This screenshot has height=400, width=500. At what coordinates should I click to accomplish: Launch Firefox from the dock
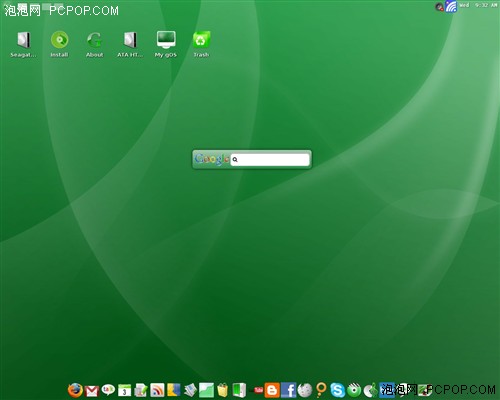(x=75, y=390)
